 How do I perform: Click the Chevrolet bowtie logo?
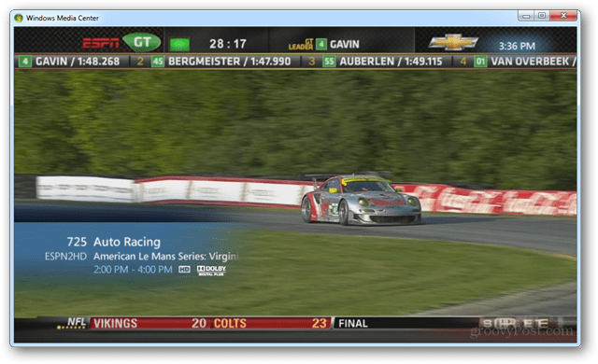click(x=453, y=42)
